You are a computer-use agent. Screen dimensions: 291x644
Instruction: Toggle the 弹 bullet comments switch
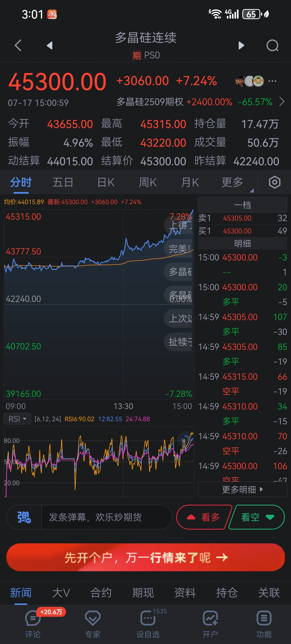point(24,517)
